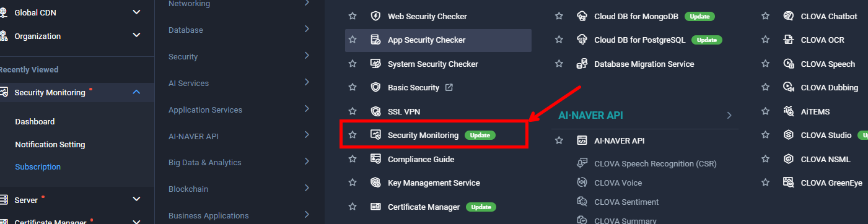Star the CLOVA GreenEye service
This screenshot has height=224, width=868.
(766, 183)
